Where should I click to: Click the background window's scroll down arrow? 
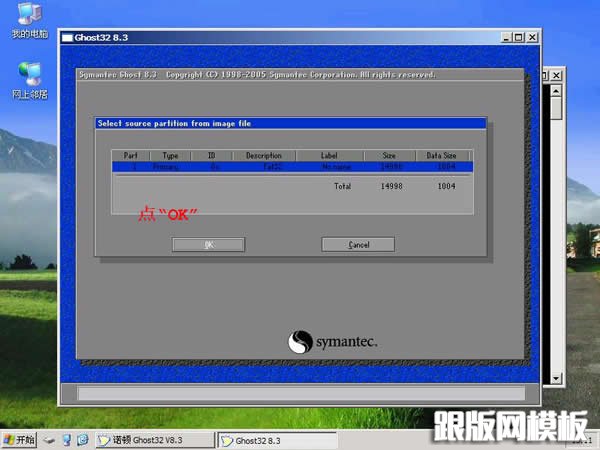click(556, 378)
